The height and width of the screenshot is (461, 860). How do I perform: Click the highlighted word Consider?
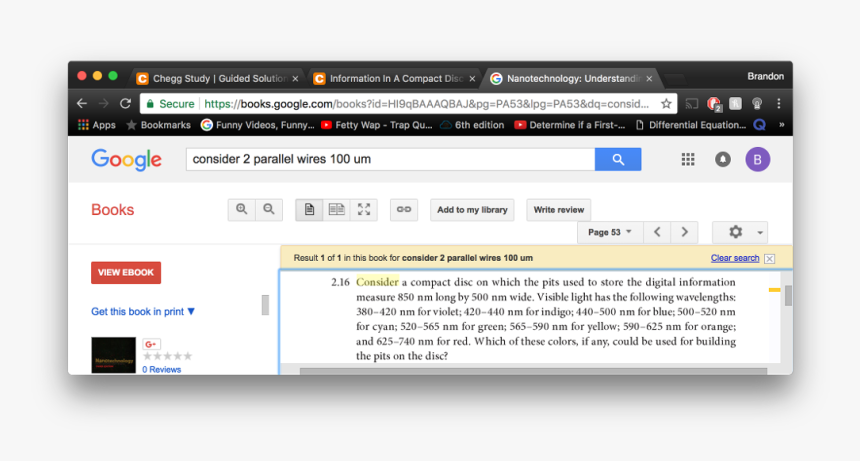click(377, 282)
